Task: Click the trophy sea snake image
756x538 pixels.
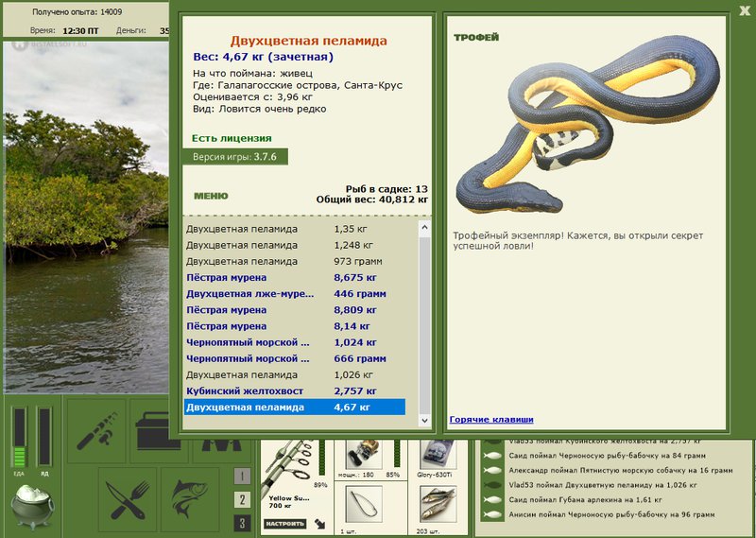Action: click(587, 125)
